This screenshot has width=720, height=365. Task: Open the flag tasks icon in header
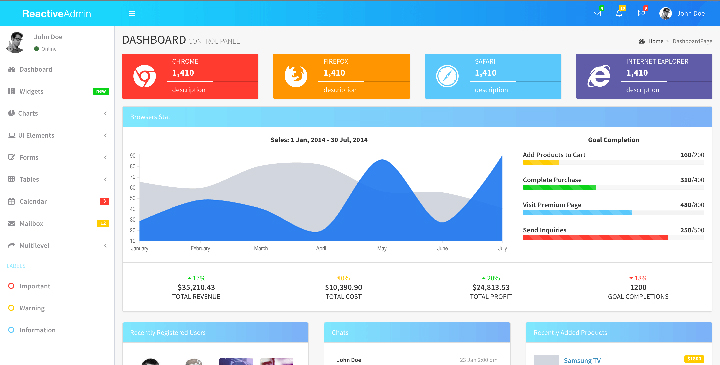(641, 13)
